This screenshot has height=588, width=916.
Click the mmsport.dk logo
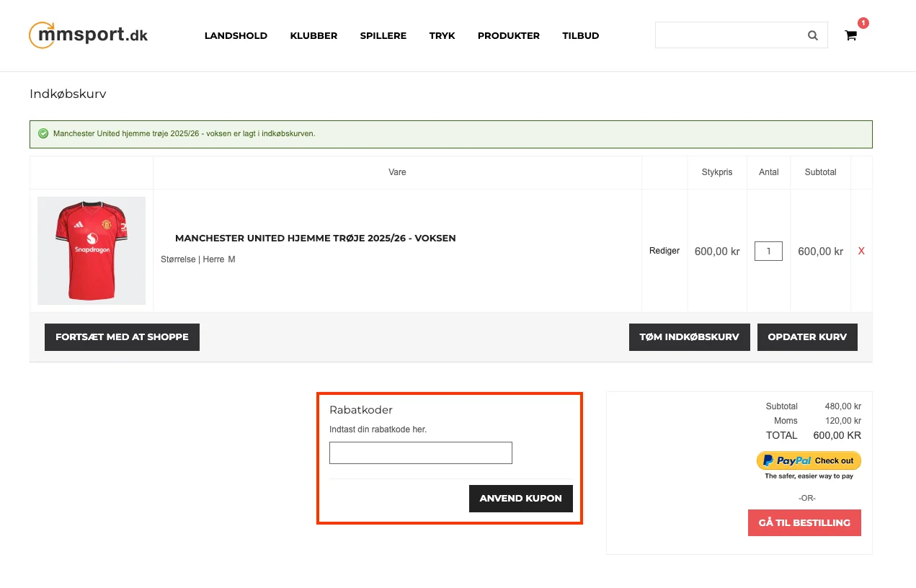(x=88, y=35)
